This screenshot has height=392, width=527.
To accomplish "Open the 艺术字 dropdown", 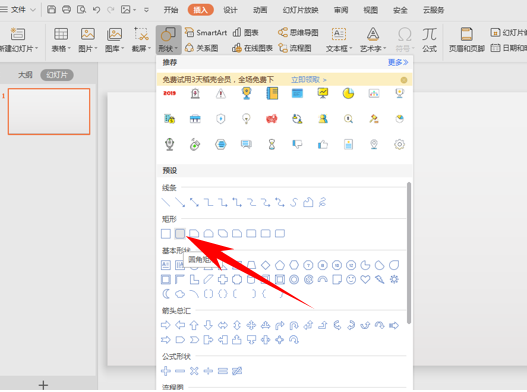I will 373,40.
